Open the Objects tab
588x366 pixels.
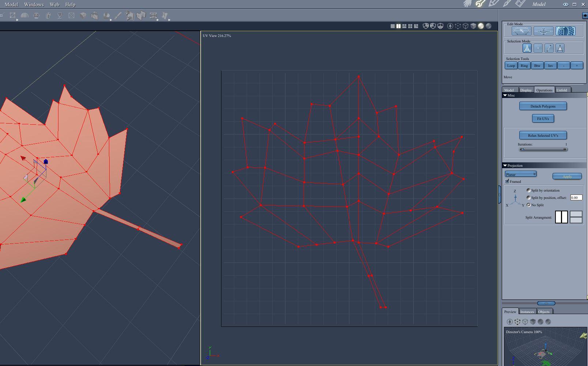point(544,312)
